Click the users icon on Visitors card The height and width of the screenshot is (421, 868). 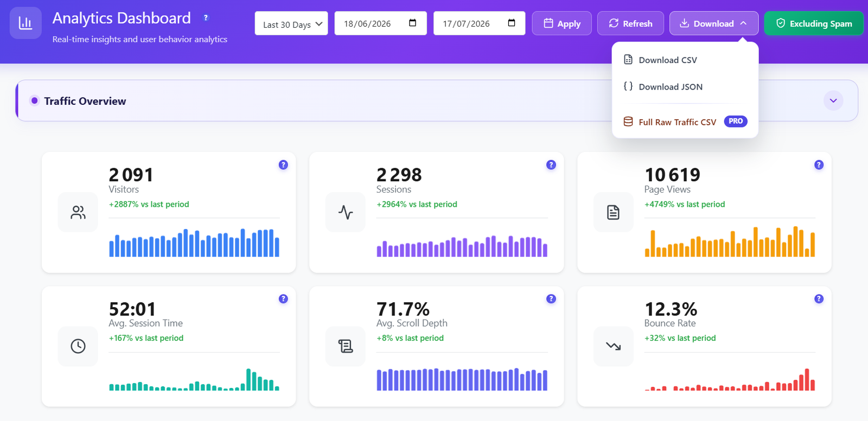click(78, 212)
